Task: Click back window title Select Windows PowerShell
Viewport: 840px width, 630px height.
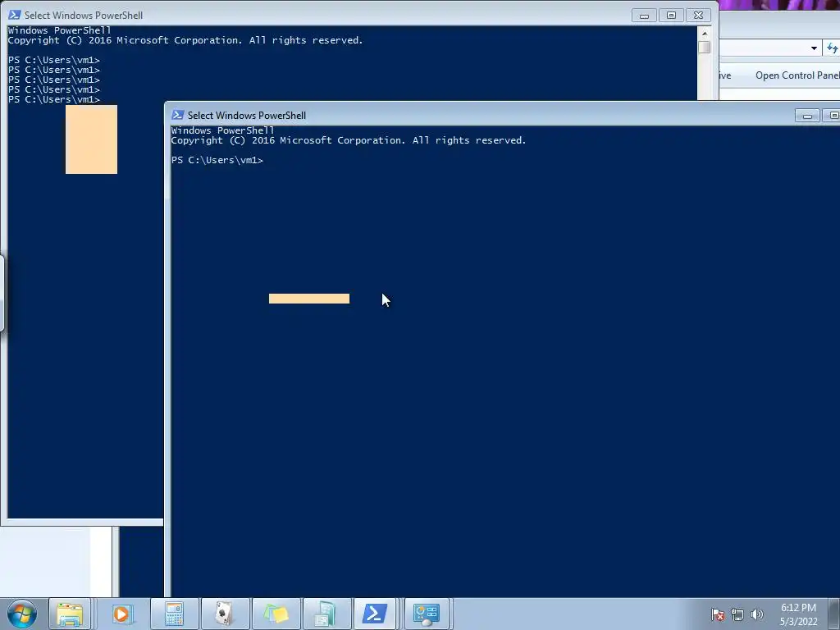Action: pos(84,15)
